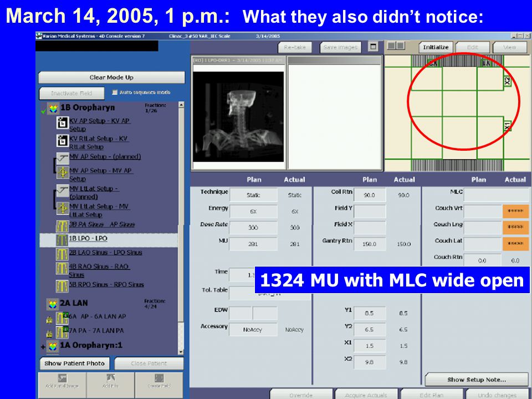
Task: Click the X1 jaw label in MLC view
Action: tap(507, 126)
